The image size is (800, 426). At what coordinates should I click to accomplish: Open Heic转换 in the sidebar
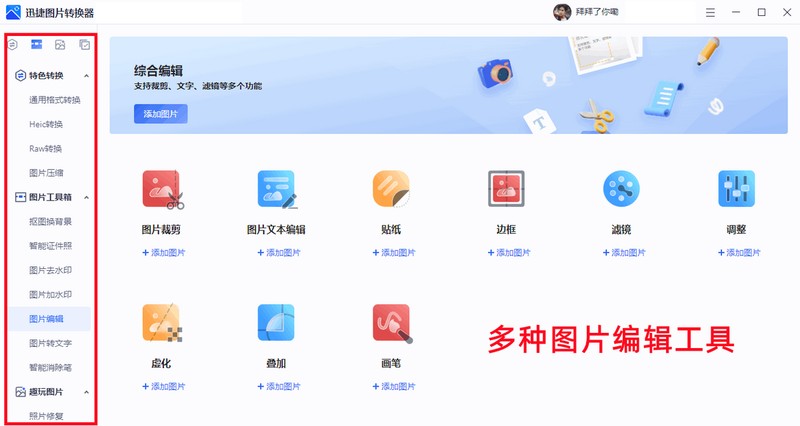pyautogui.click(x=46, y=124)
